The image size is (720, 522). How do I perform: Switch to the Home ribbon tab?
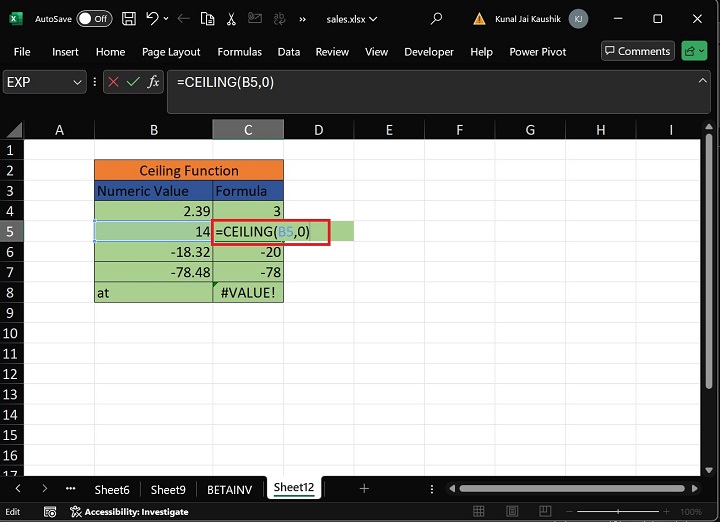tap(110, 52)
